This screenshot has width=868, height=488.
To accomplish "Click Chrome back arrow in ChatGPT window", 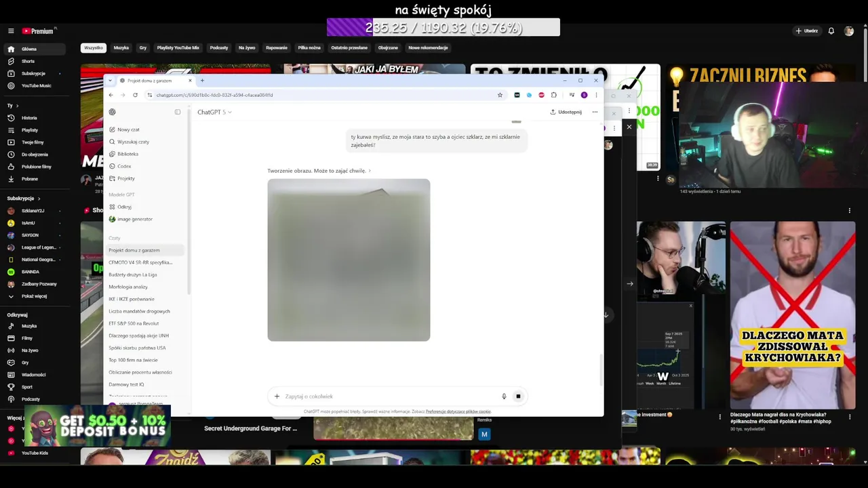I will [x=111, y=95].
